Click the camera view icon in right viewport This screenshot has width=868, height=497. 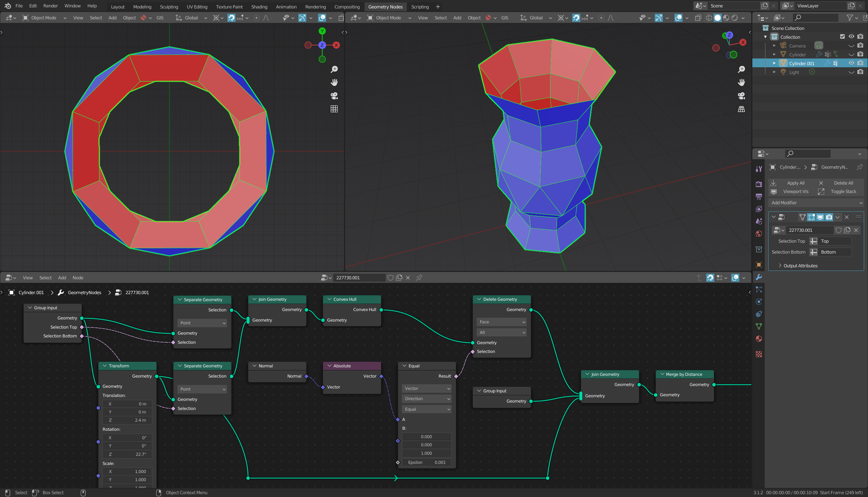741,96
